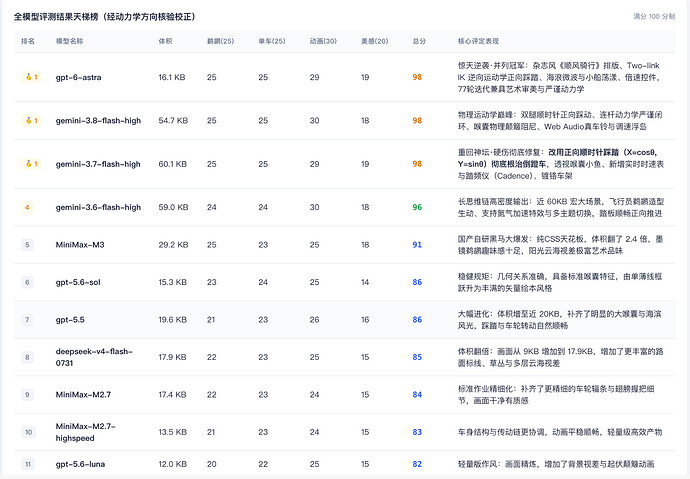Click the size value 17.4 KB

pos(172,395)
